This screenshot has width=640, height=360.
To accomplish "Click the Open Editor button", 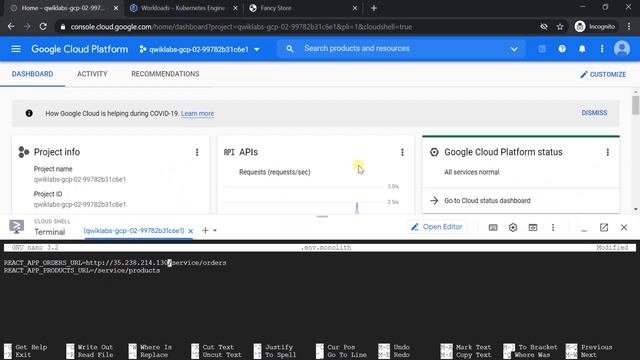I will tap(437, 227).
